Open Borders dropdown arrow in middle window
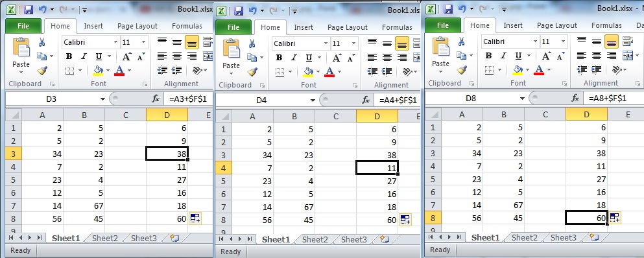The height and width of the screenshot is (258, 644). (x=291, y=72)
